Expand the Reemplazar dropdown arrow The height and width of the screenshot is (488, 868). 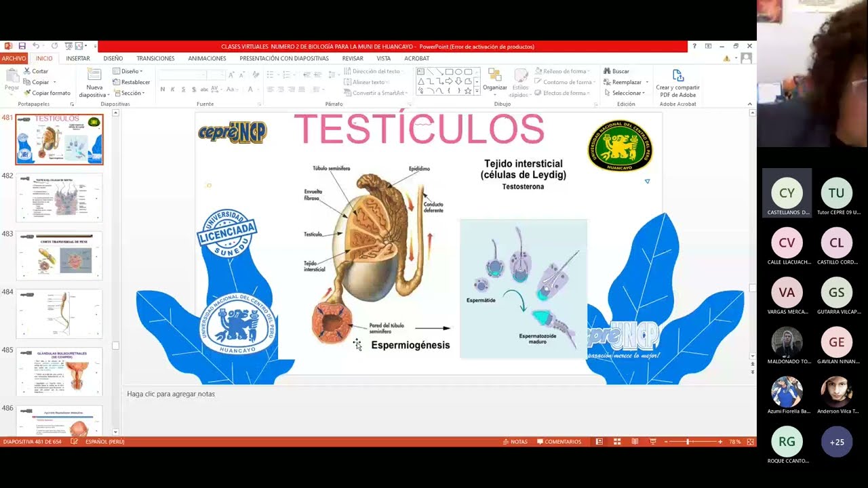647,82
